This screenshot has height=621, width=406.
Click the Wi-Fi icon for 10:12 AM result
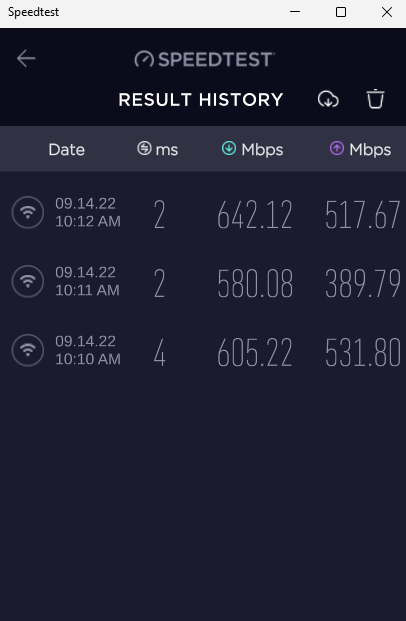coord(28,212)
